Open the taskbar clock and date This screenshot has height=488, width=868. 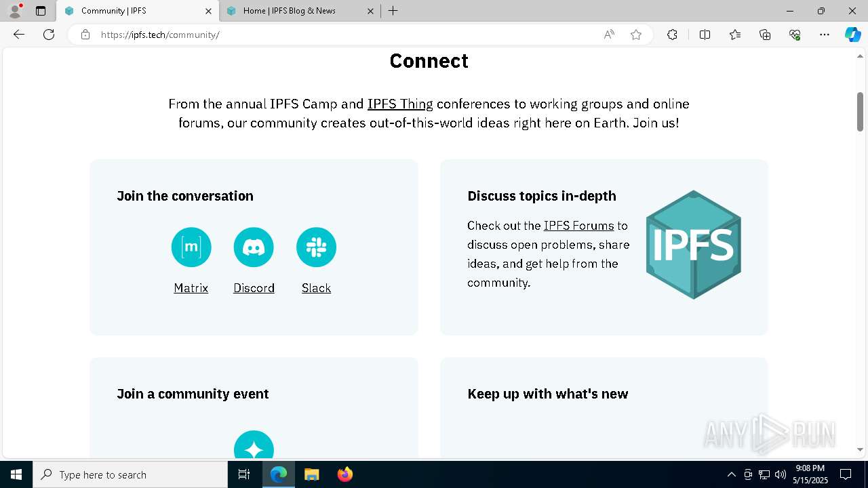(811, 474)
